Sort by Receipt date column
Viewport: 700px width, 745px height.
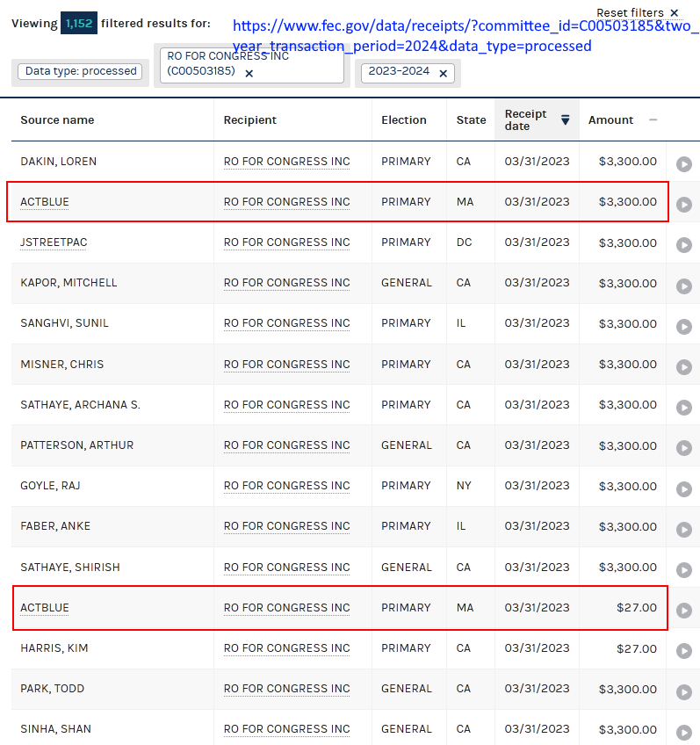tap(537, 120)
